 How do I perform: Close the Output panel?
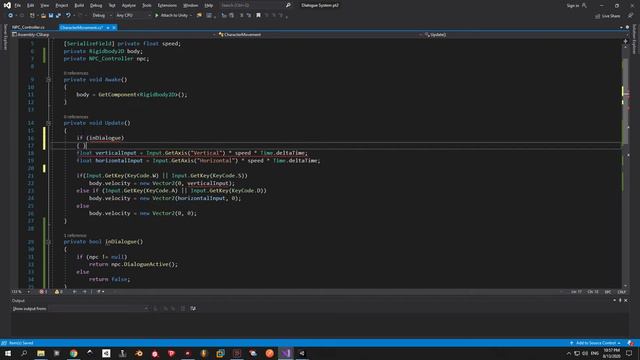(x=626, y=300)
